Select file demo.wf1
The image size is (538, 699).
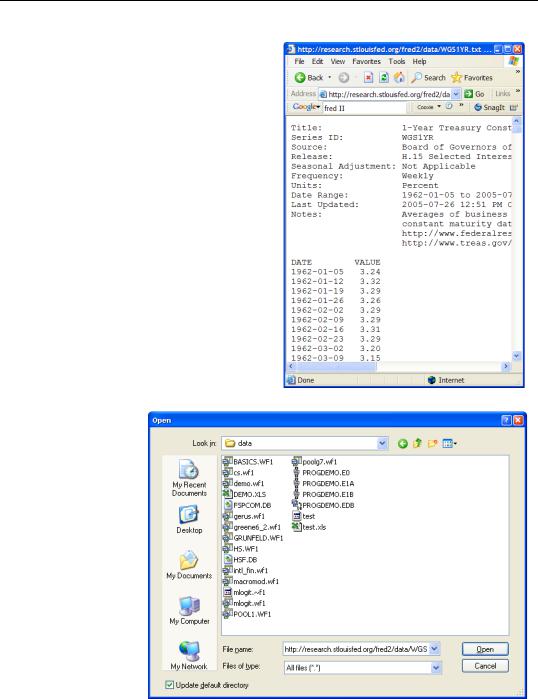click(243, 483)
